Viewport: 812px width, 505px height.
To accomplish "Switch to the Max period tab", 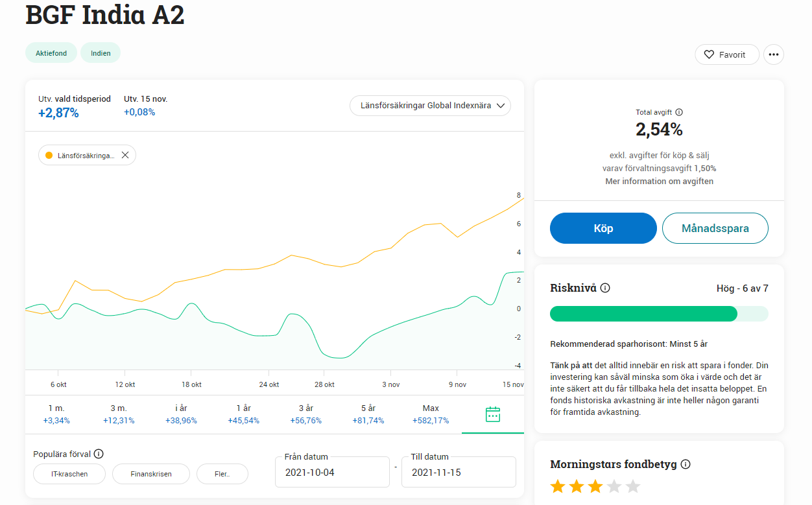I will 431,414.
